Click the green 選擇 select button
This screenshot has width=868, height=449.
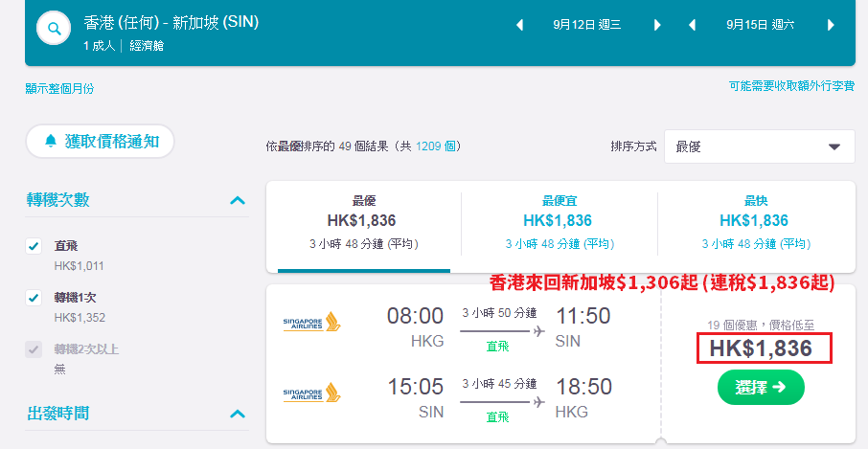(761, 387)
